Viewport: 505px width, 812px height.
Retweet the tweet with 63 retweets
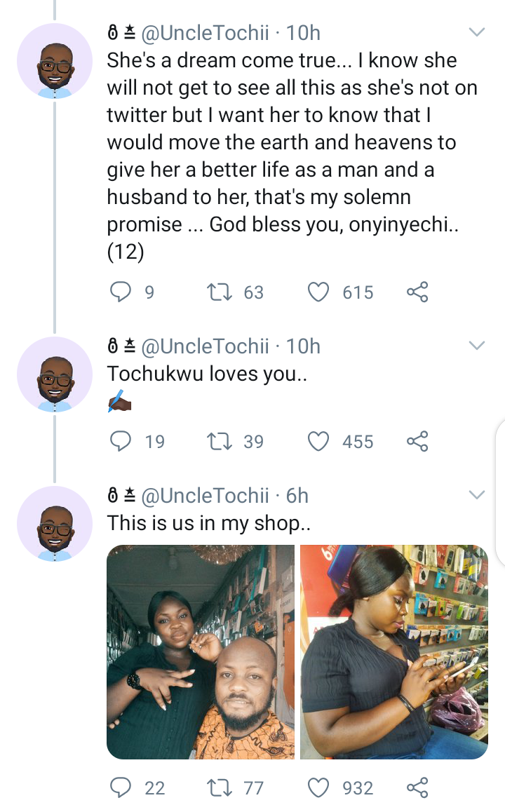[x=220, y=292]
